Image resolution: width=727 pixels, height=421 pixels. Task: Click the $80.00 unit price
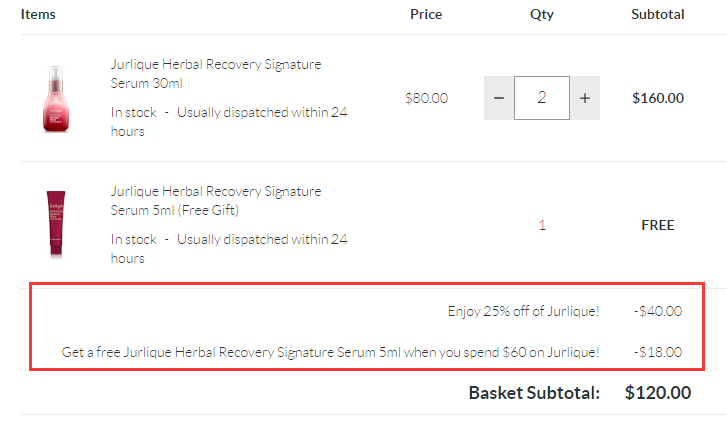pyautogui.click(x=426, y=98)
